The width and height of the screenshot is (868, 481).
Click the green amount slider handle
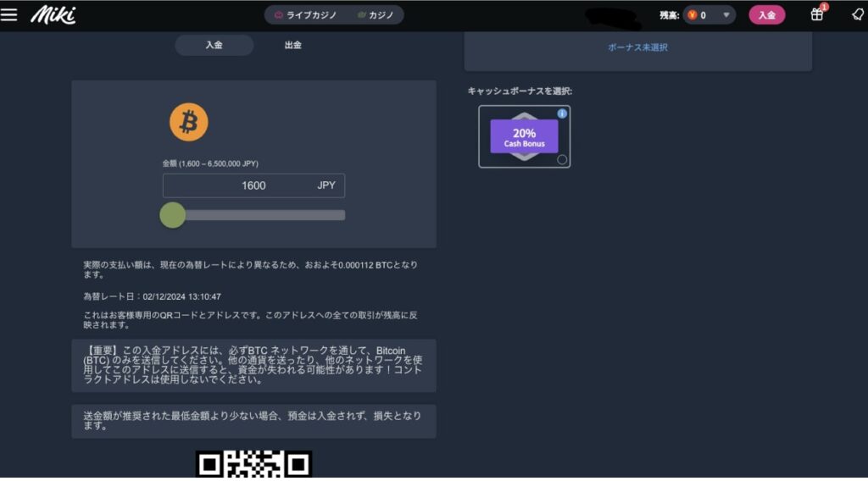click(173, 215)
